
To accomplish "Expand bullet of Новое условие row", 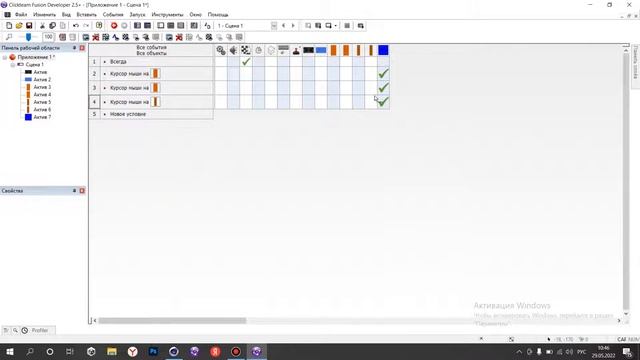I will click(104, 114).
